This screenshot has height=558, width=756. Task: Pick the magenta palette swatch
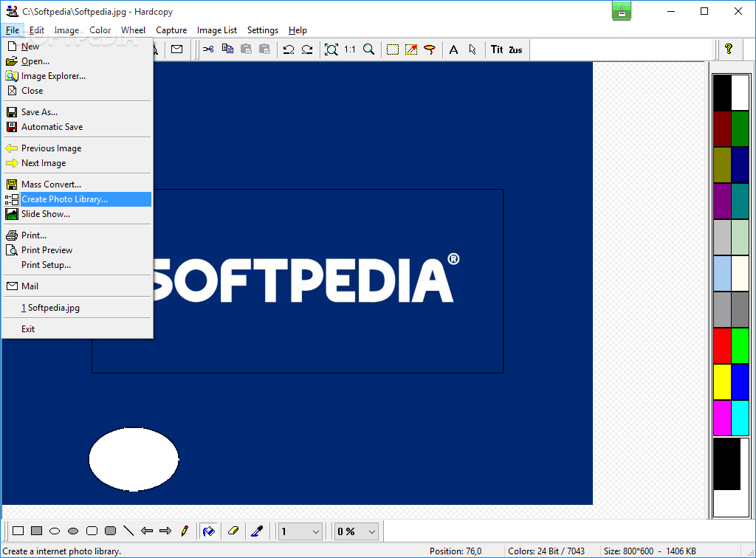[722, 418]
